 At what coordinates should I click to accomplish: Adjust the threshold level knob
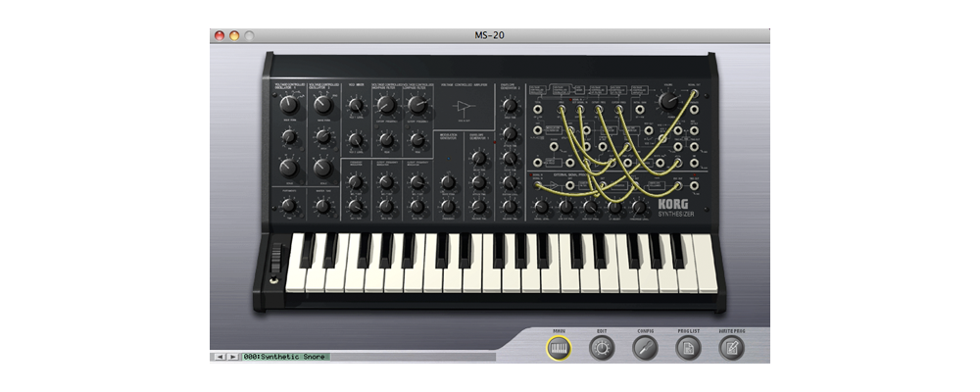pyautogui.click(x=639, y=208)
